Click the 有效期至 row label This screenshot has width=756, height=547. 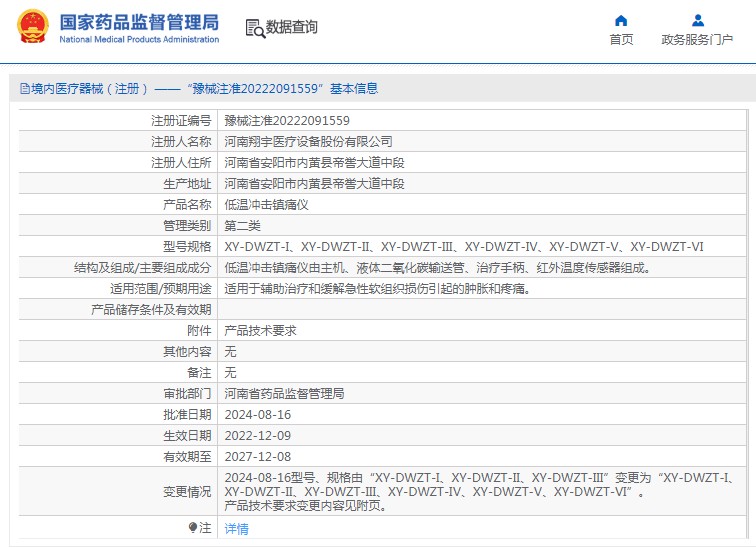187,457
